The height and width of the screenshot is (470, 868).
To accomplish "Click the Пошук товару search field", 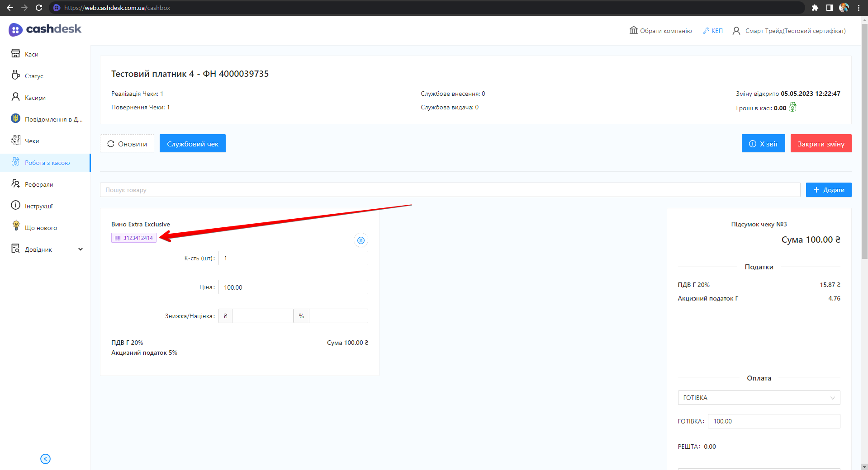I will coord(450,190).
